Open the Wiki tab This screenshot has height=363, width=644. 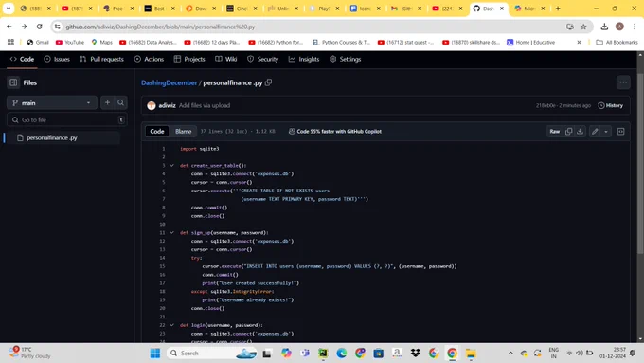pos(226,59)
